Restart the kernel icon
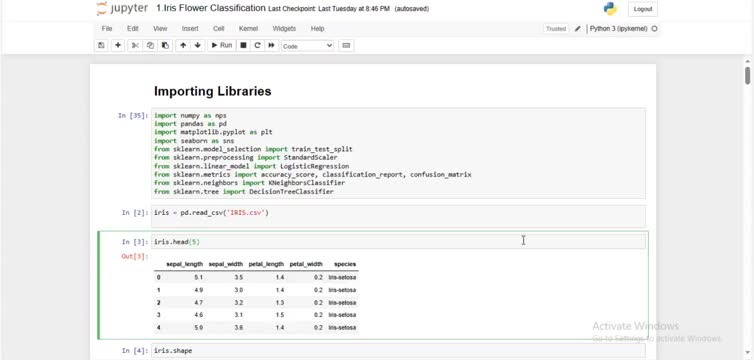 tap(257, 46)
